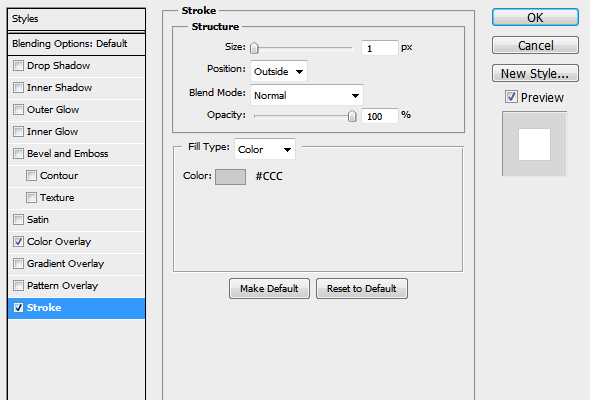The height and width of the screenshot is (400, 590).
Task: Click the stroke Size value field
Action: [380, 48]
